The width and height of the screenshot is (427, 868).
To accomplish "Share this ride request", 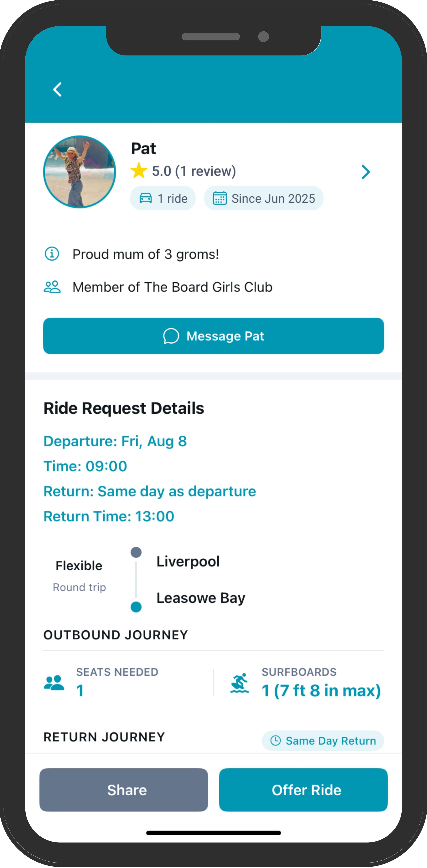I will (x=124, y=790).
